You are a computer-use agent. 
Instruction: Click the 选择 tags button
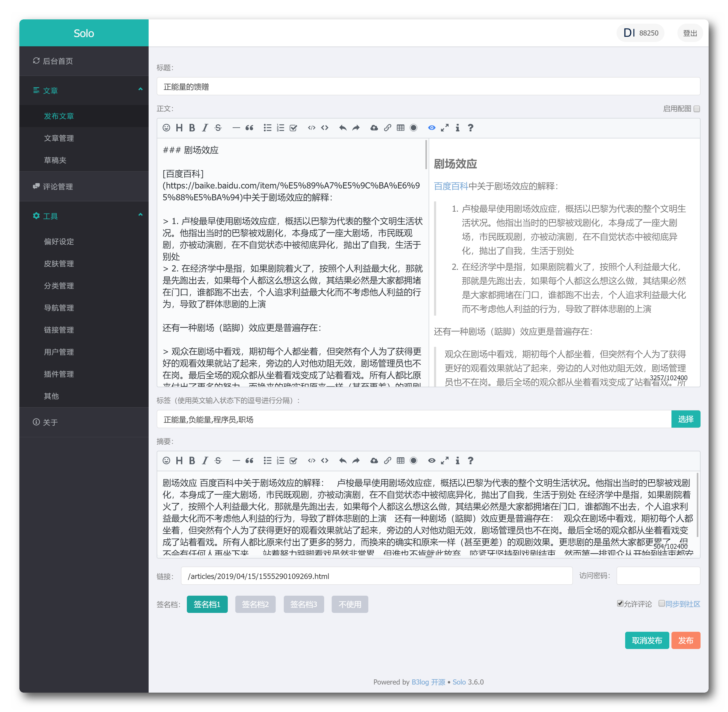(x=685, y=419)
